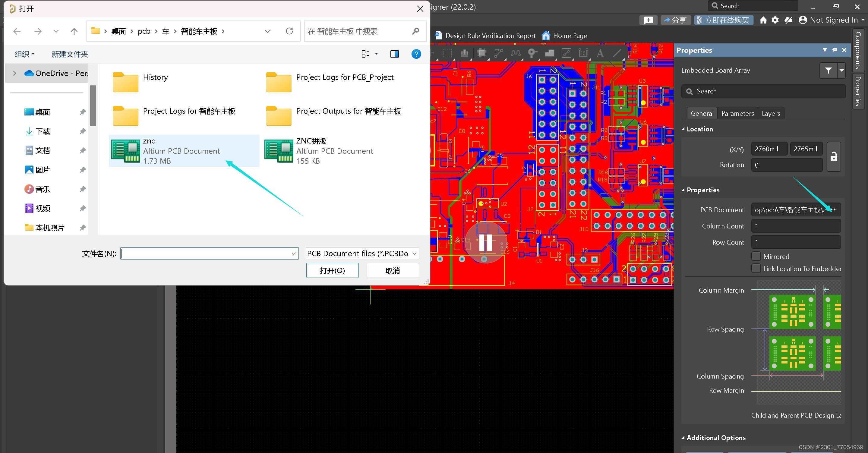The image size is (868, 453).
Task: Open the Layers tab in Properties
Action: [771, 113]
